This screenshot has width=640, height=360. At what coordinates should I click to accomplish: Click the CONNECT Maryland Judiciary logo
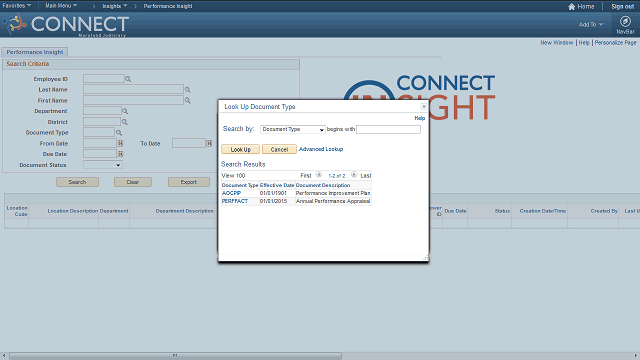[67, 25]
